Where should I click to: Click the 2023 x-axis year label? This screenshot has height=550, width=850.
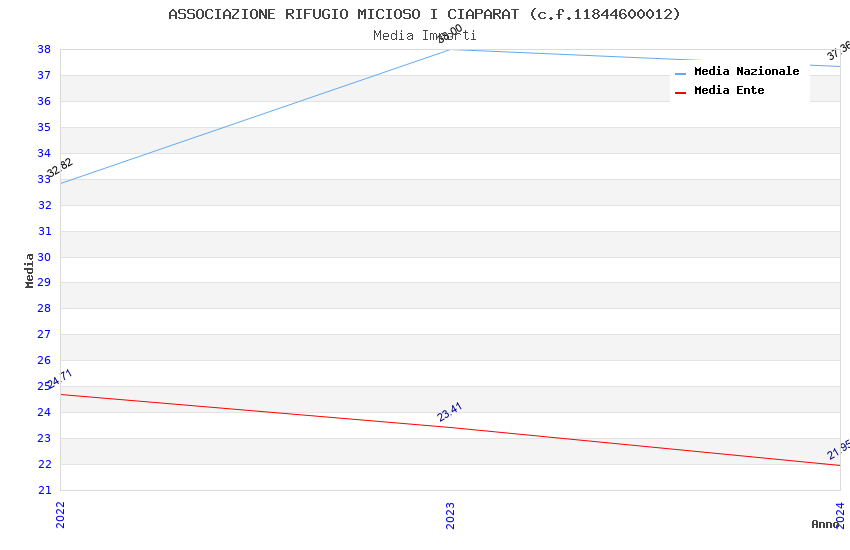click(450, 515)
